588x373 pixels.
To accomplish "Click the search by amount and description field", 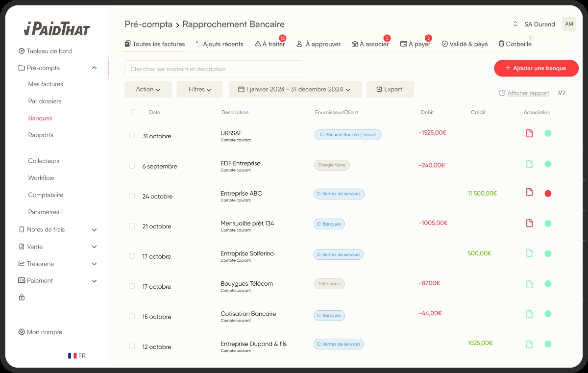I will point(213,69).
